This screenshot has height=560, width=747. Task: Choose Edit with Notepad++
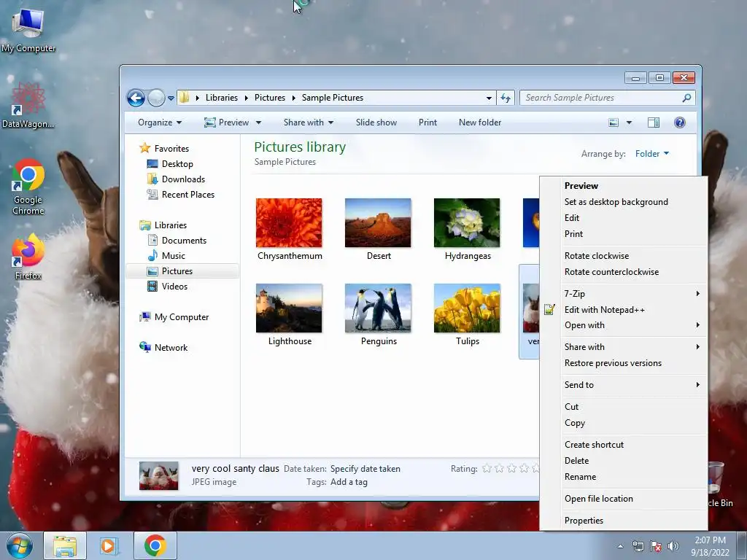coord(623,309)
